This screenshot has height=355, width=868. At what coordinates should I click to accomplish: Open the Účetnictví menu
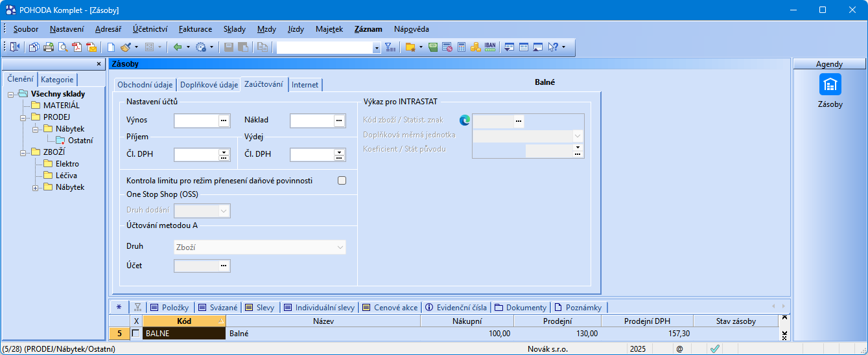pyautogui.click(x=150, y=29)
